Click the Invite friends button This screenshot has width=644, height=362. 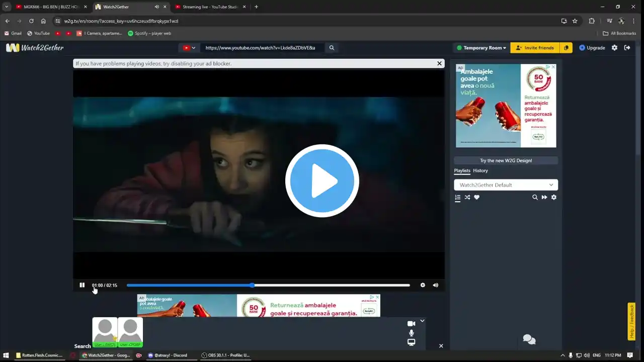[x=534, y=48]
